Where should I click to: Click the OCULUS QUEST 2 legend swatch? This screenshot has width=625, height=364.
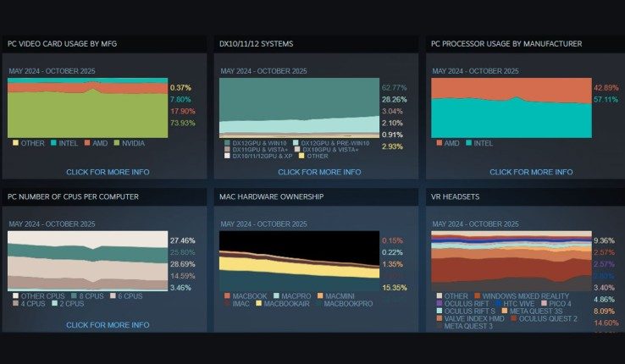(x=514, y=318)
